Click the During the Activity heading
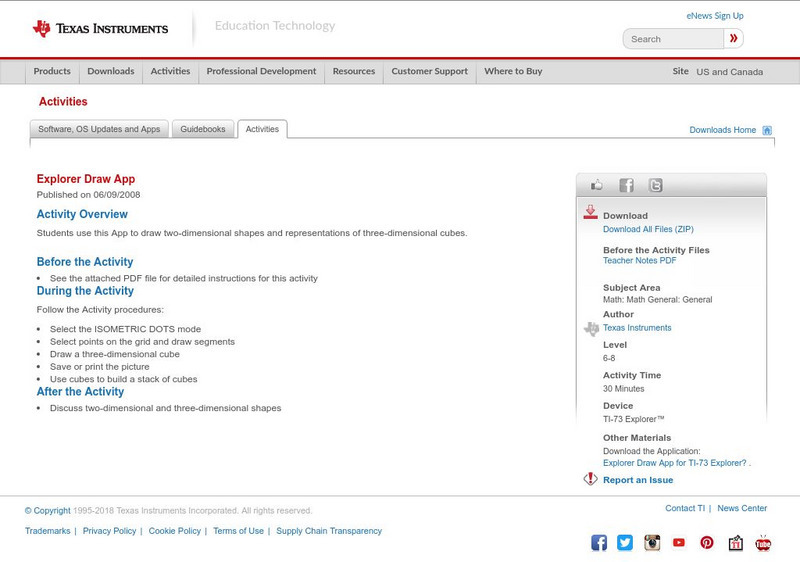Viewport: 800px width, 562px height. (x=85, y=291)
